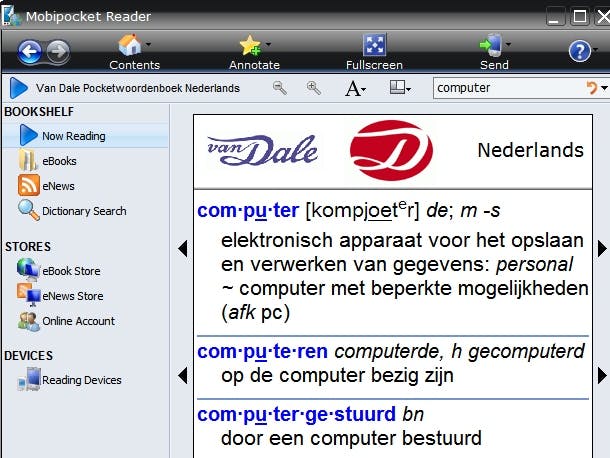The width and height of the screenshot is (610, 458).
Task: Click the com·pu·te·ren headword
Action: pos(262,351)
